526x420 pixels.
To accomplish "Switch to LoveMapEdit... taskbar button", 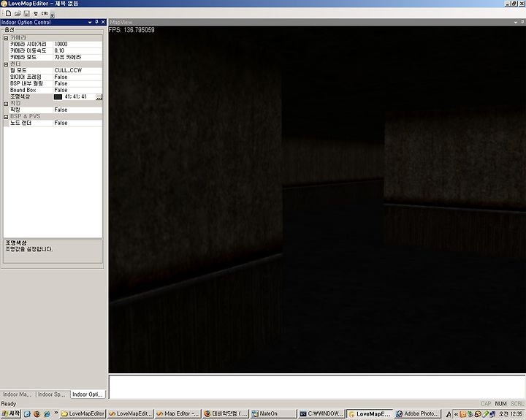I will pos(131,414).
